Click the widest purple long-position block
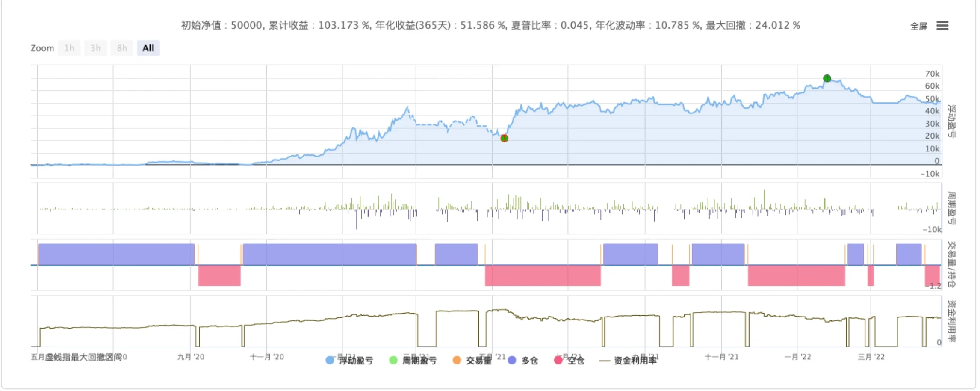The height and width of the screenshot is (391, 980). point(329,254)
